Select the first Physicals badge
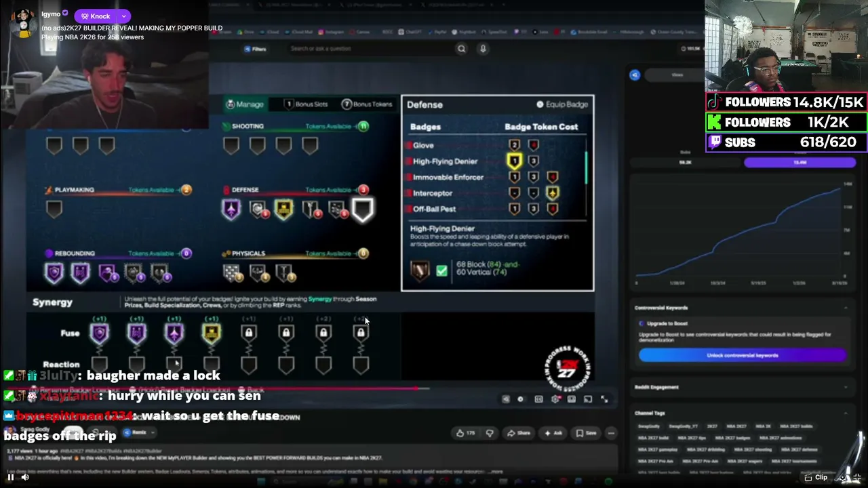The image size is (868, 488). tap(231, 273)
